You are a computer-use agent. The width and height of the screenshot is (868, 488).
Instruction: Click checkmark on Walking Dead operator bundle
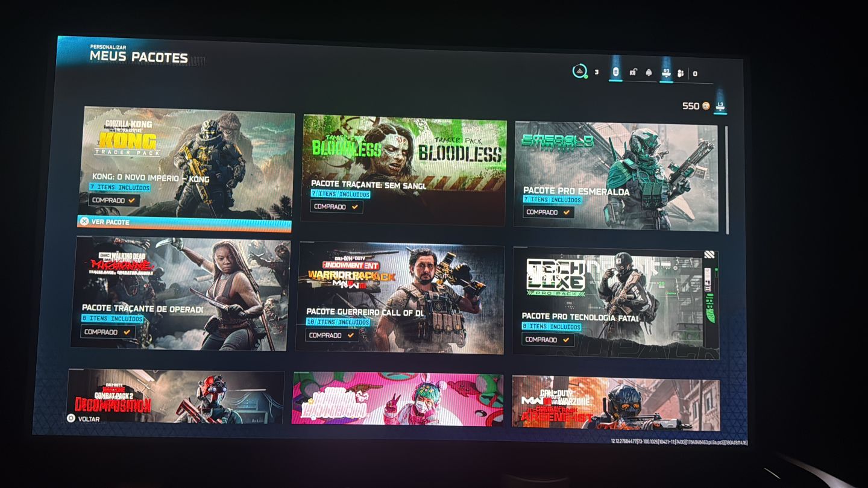[x=127, y=332]
